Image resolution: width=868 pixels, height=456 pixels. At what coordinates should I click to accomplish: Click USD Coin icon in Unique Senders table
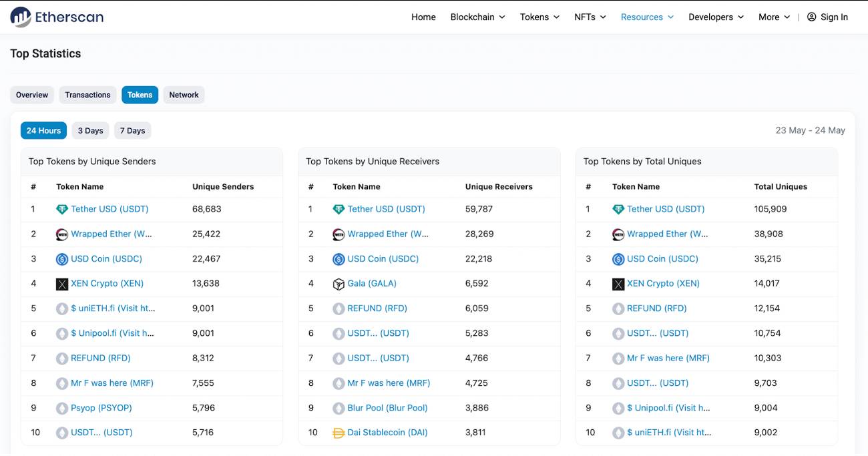[x=62, y=259]
